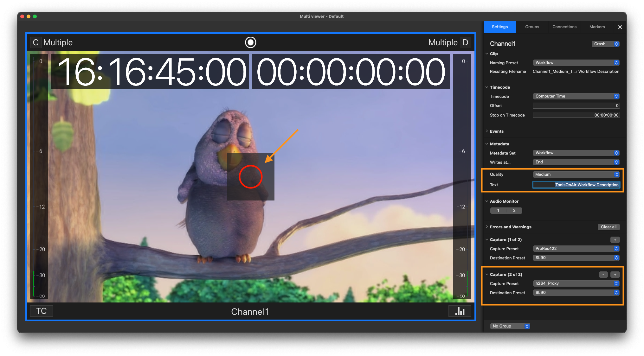644x356 pixels.
Task: Open the audio meter bars icon
Action: 460,311
